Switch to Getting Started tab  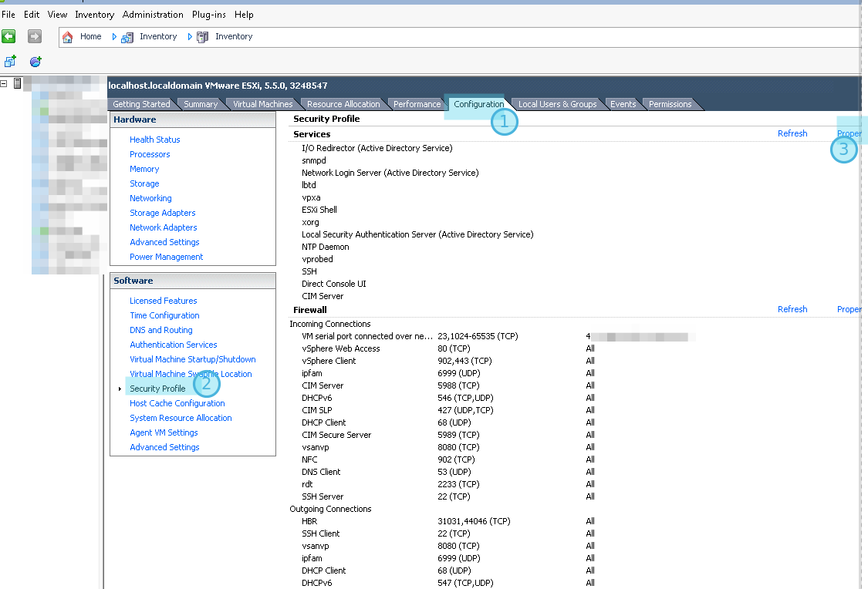pyautogui.click(x=142, y=104)
